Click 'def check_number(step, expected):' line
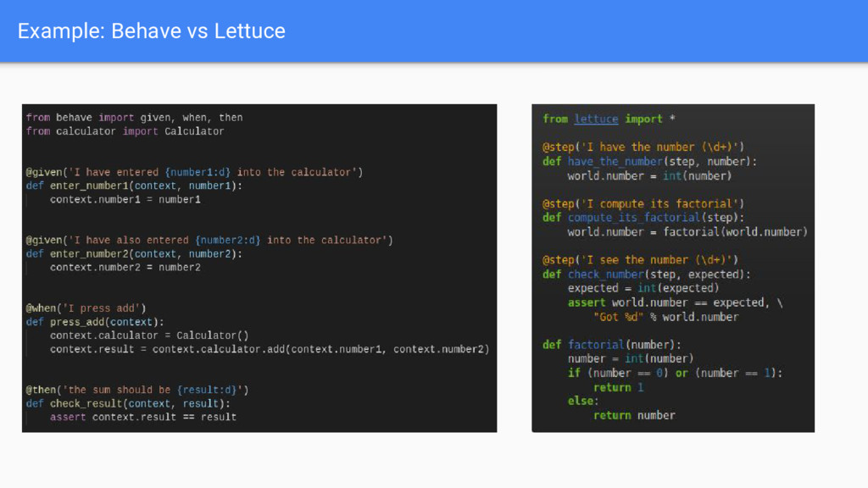The height and width of the screenshot is (488, 868). (x=647, y=274)
